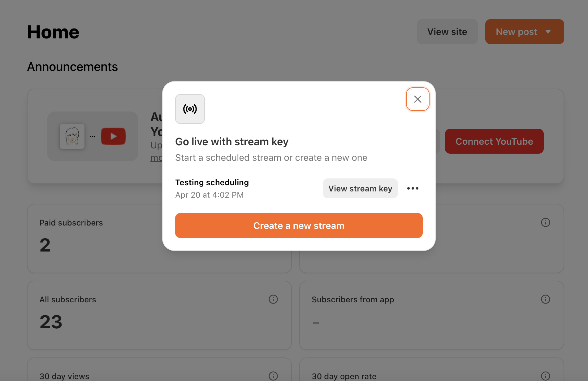Show info for 30 day views
The image size is (588, 381).
tap(273, 376)
